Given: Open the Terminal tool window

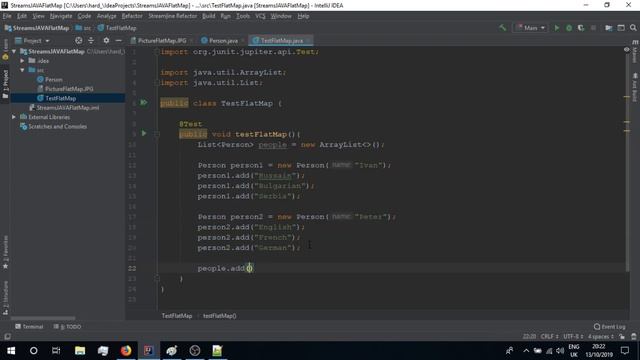Looking at the screenshot, I should coord(29,327).
